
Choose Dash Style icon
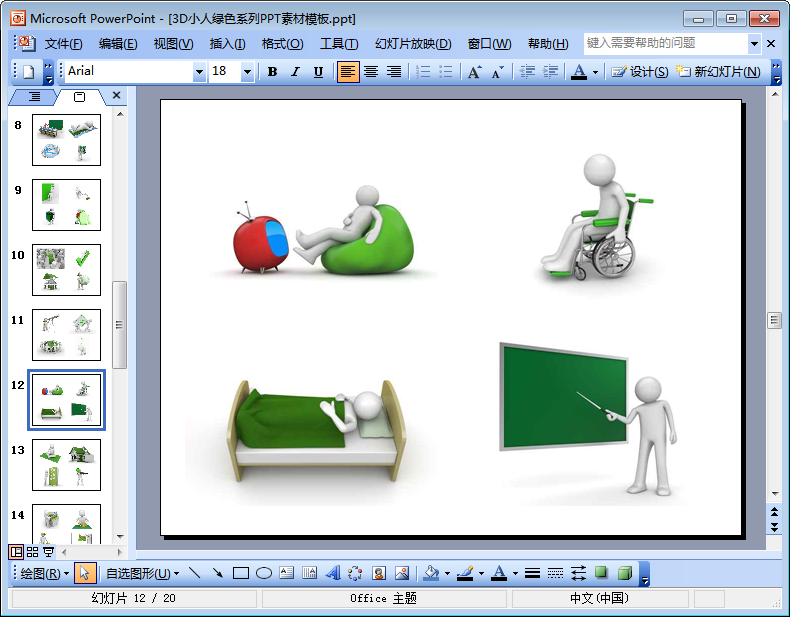(x=555, y=574)
